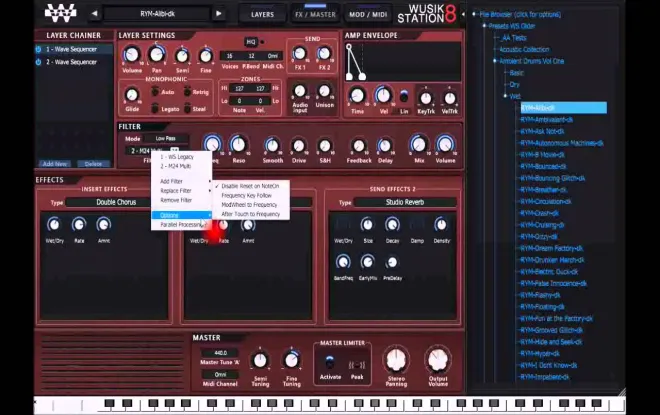Click the master Output Volume knob
Image resolution: width=660 pixels, height=415 pixels.
click(x=438, y=360)
